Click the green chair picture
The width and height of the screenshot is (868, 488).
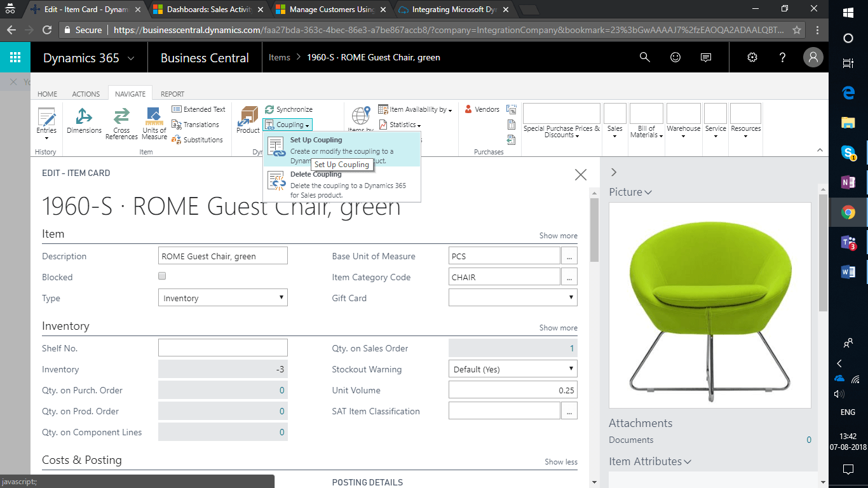(x=710, y=305)
